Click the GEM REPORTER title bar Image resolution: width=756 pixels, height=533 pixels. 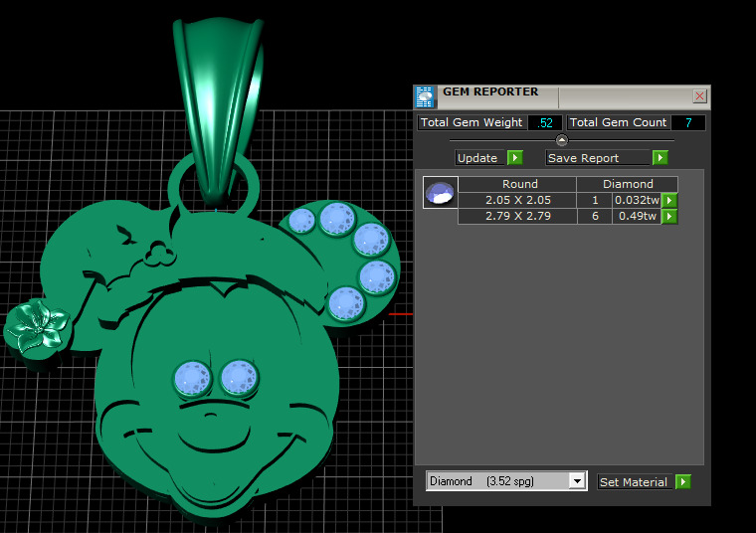(564, 96)
